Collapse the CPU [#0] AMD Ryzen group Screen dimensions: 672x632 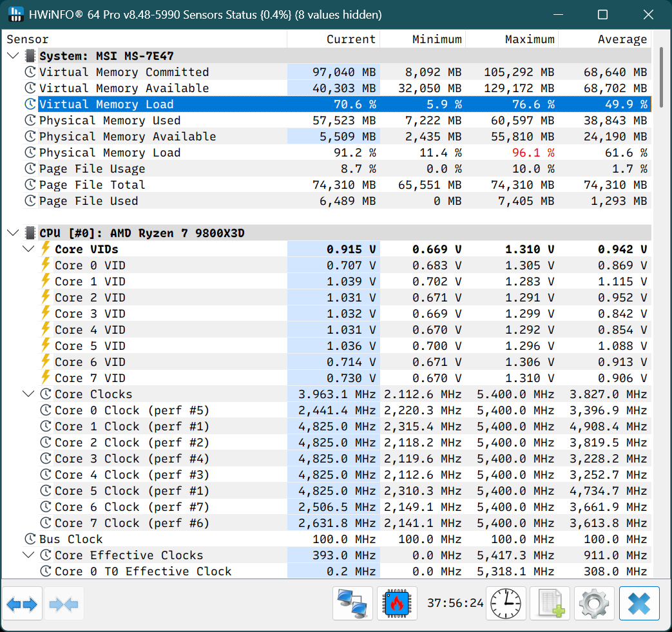[14, 233]
